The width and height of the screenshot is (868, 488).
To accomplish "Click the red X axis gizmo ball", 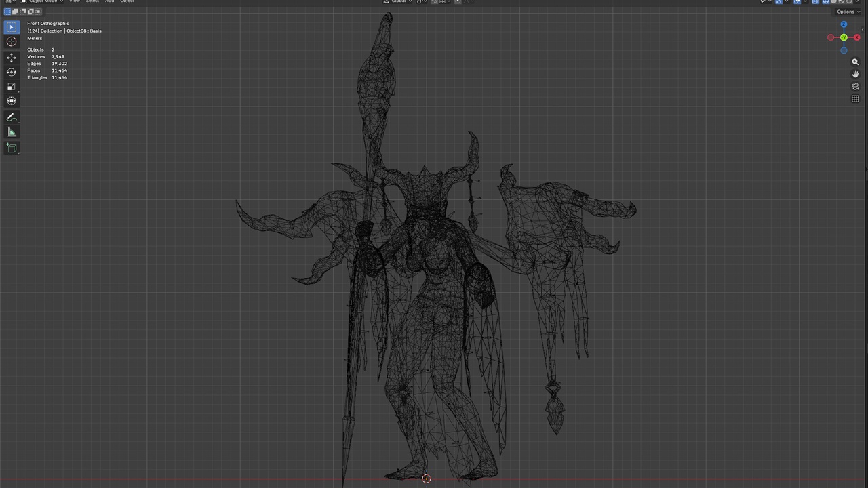I will tap(856, 37).
